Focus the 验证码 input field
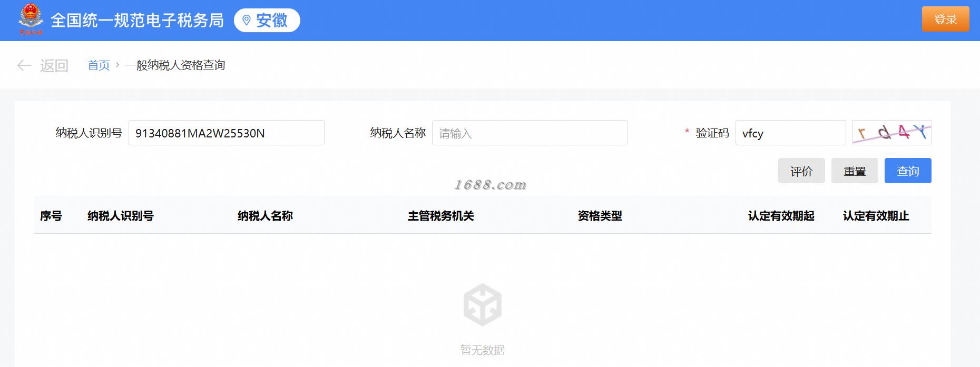The width and height of the screenshot is (980, 367). coord(790,133)
